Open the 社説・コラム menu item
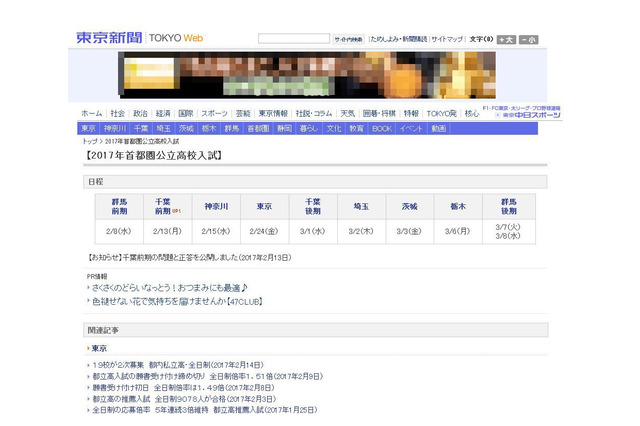Viewport: 640px width, 426px height. (314, 113)
